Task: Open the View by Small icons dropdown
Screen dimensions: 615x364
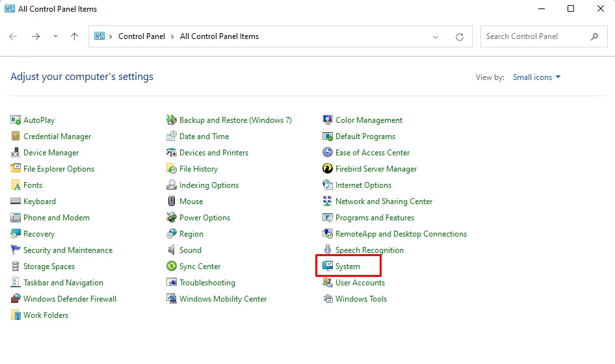Action: click(x=536, y=77)
